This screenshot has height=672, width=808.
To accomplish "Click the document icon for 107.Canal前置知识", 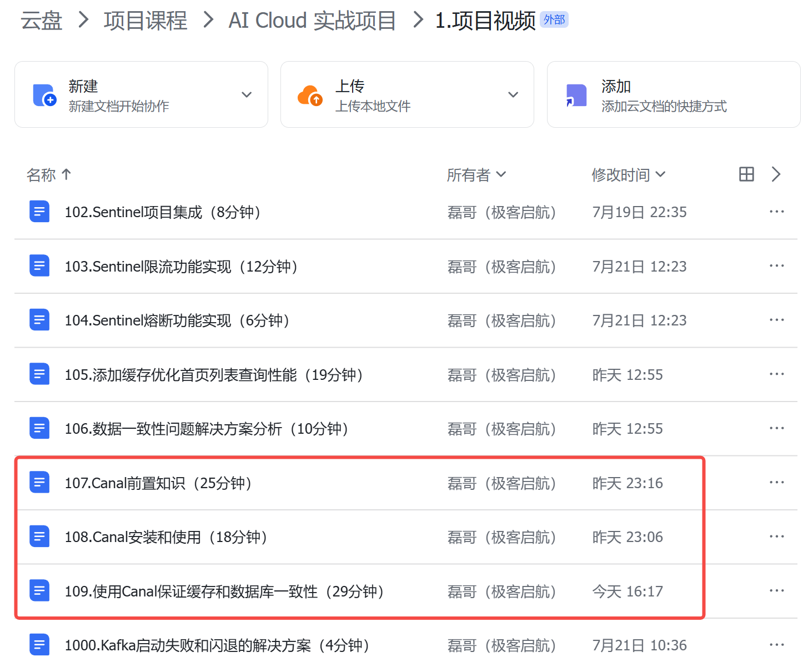I will [x=39, y=483].
